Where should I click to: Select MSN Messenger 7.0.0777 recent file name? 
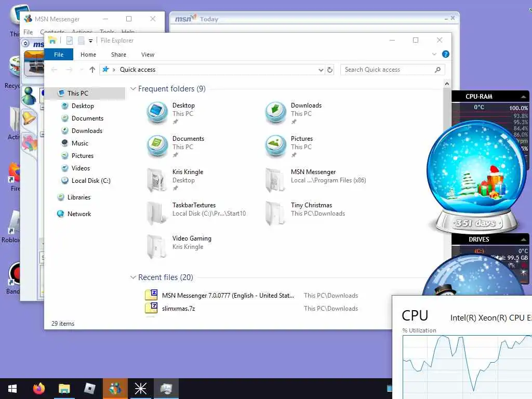click(228, 296)
